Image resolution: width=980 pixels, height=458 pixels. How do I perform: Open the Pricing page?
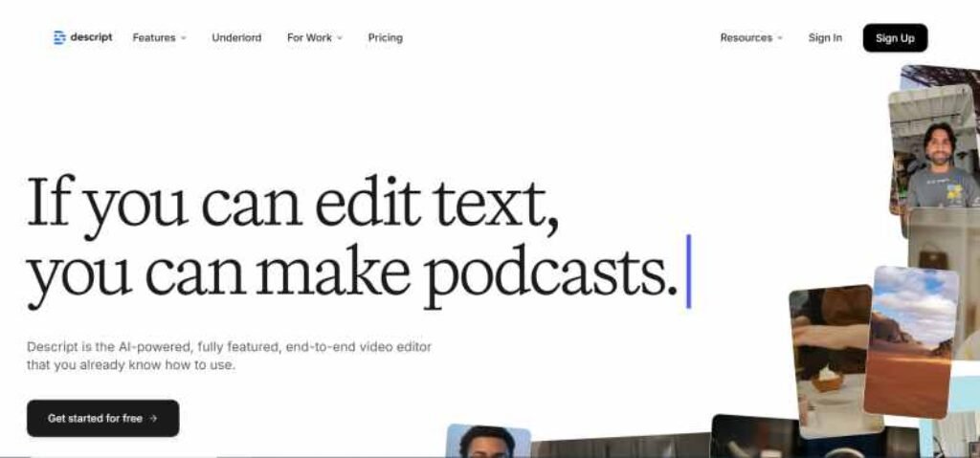pyautogui.click(x=385, y=37)
